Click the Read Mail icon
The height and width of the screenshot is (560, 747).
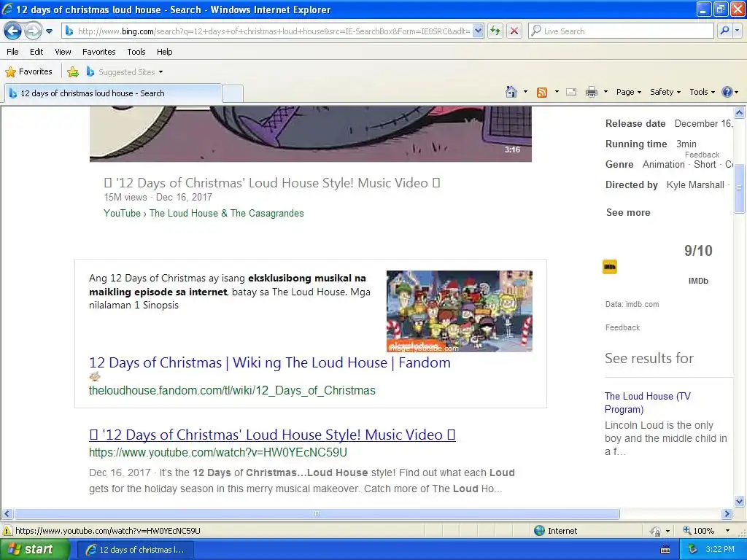coord(571,92)
